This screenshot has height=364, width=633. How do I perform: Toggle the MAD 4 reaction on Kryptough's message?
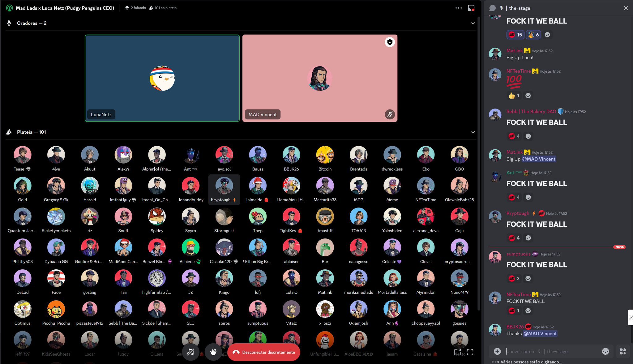tap(514, 238)
